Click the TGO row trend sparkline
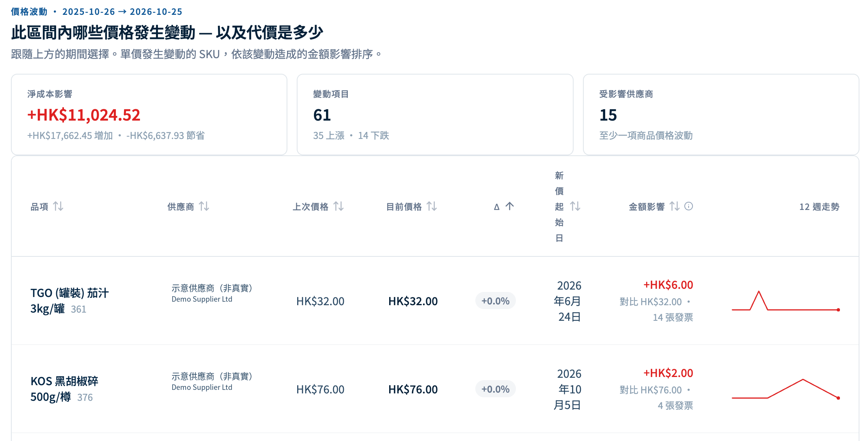This screenshot has height=441, width=868. click(x=786, y=301)
